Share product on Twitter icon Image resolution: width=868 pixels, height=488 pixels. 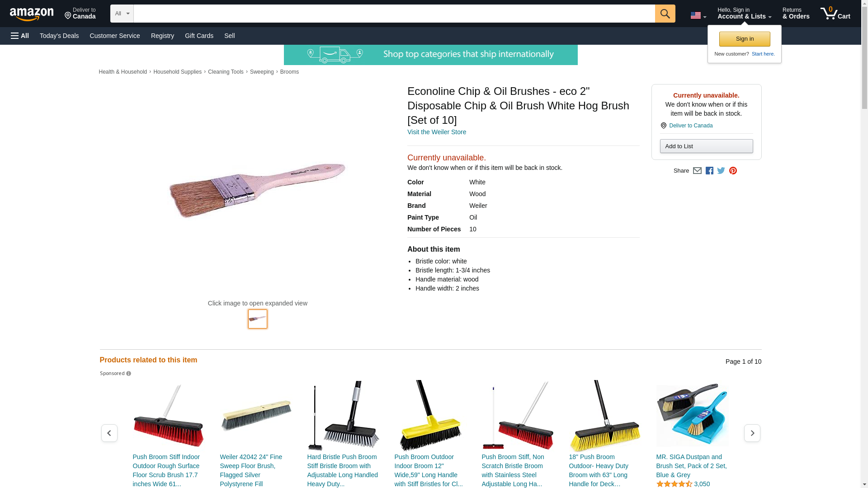tap(721, 171)
